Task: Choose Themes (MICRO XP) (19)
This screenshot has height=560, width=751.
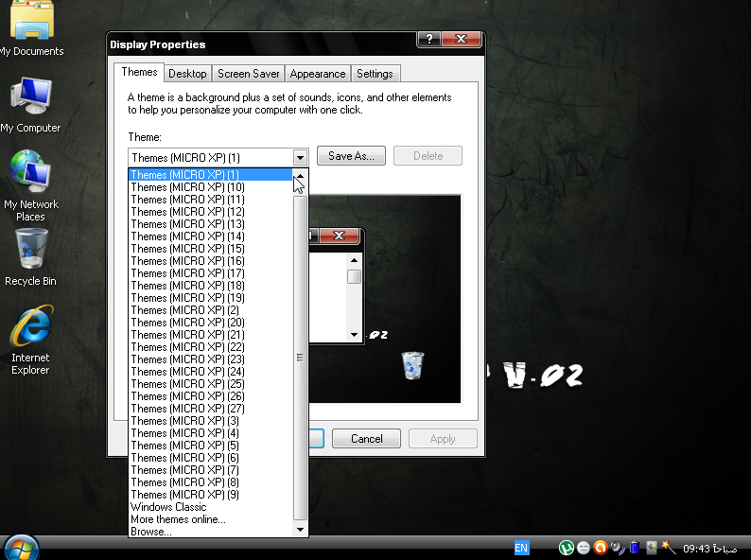Action: click(211, 297)
